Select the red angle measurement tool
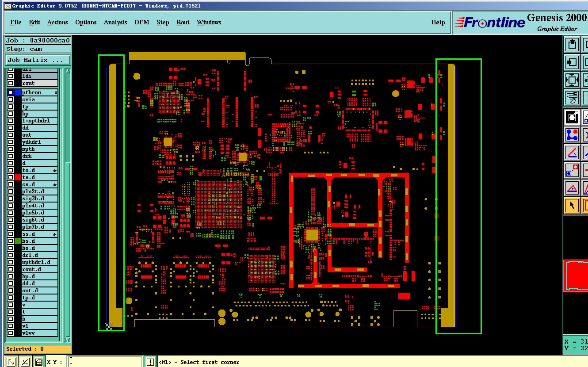The image size is (588, 367). click(x=572, y=153)
